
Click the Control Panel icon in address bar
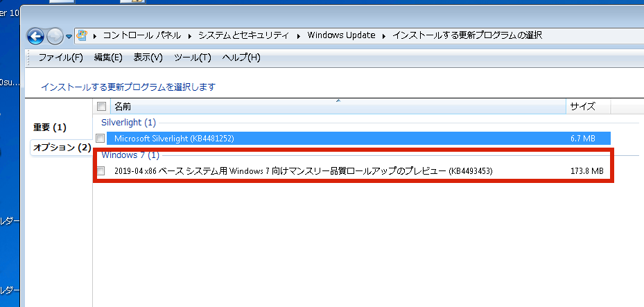(82, 35)
